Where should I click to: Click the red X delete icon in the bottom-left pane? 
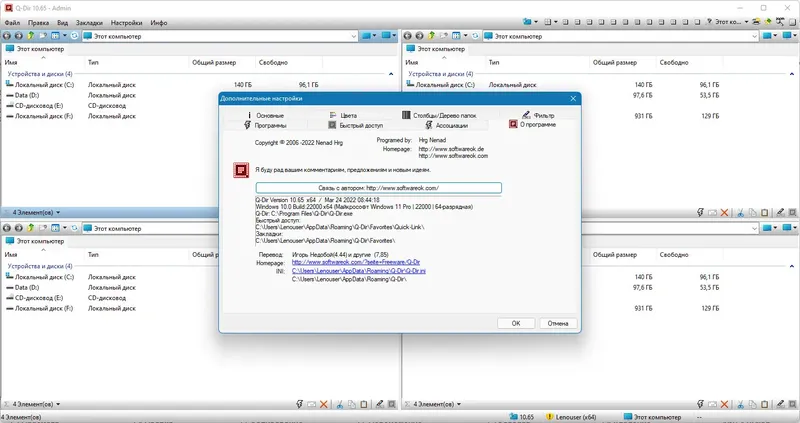pos(323,404)
